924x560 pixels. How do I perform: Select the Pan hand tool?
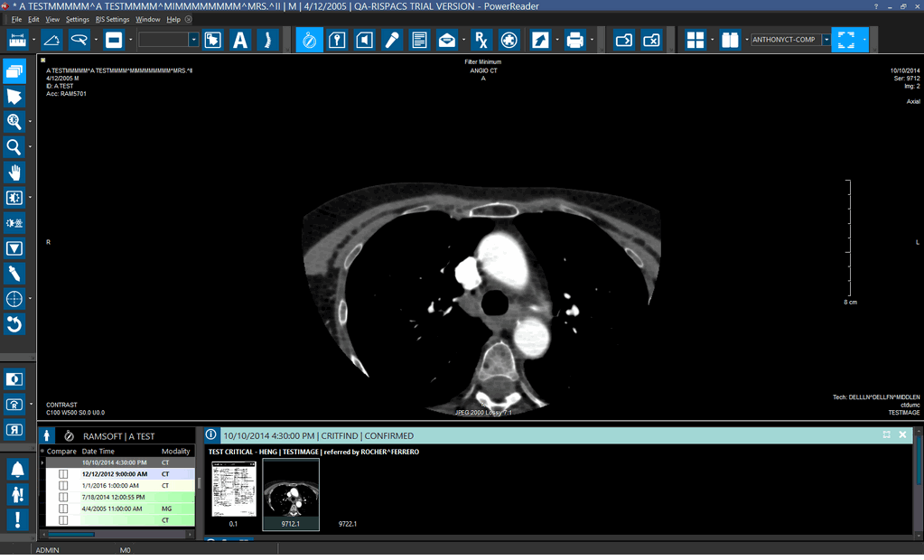point(14,173)
